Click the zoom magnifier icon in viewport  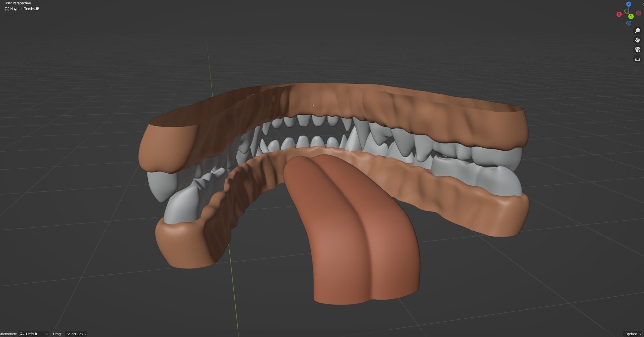pos(637,31)
